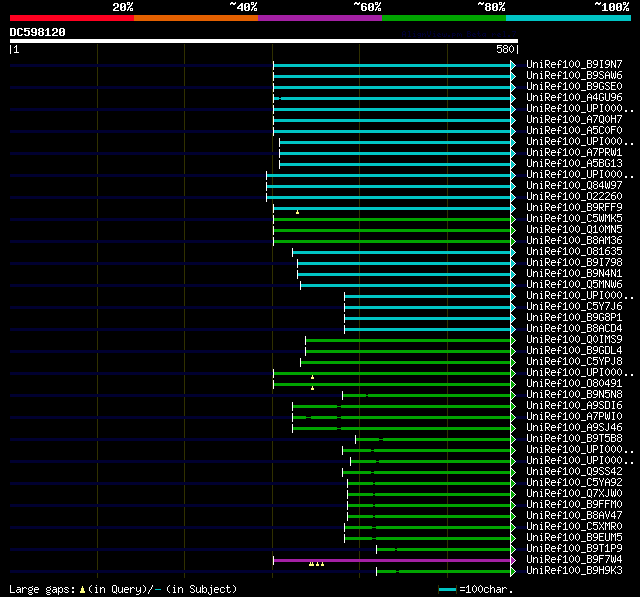Open hit UniRef100_B9GSE0
This screenshot has width=640, height=597.
point(574,87)
